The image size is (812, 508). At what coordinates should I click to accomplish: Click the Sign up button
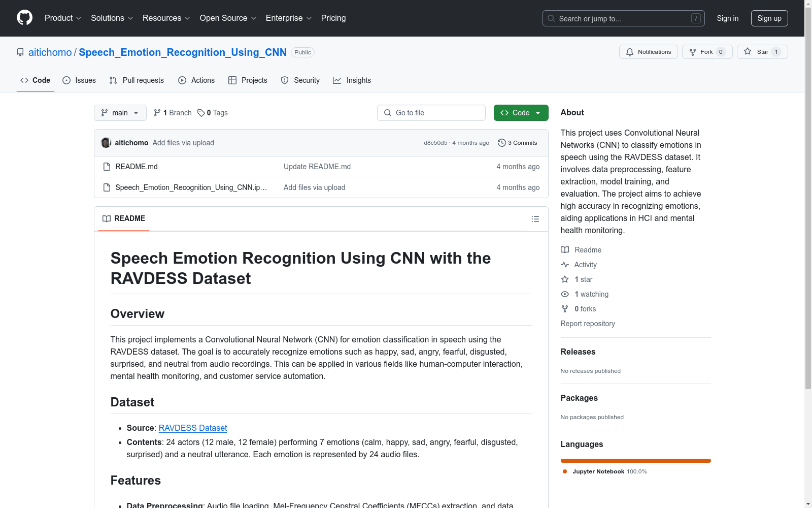click(x=769, y=18)
